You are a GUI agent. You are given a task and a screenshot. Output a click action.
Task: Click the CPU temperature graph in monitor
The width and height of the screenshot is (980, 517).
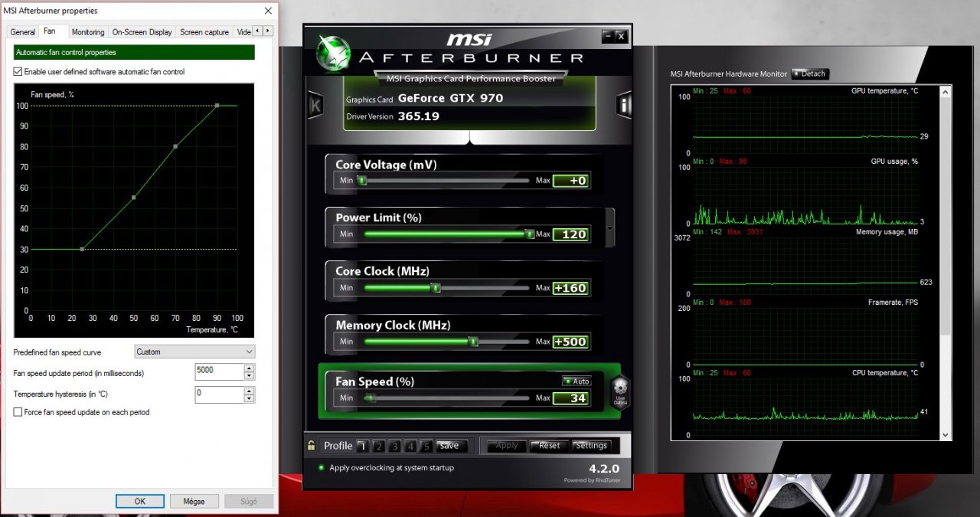tap(804, 406)
